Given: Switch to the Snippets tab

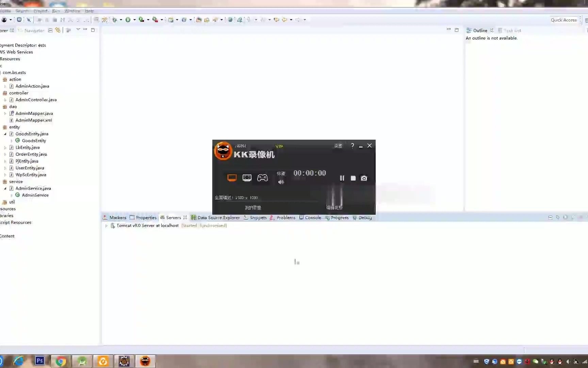Looking at the screenshot, I should (255, 218).
